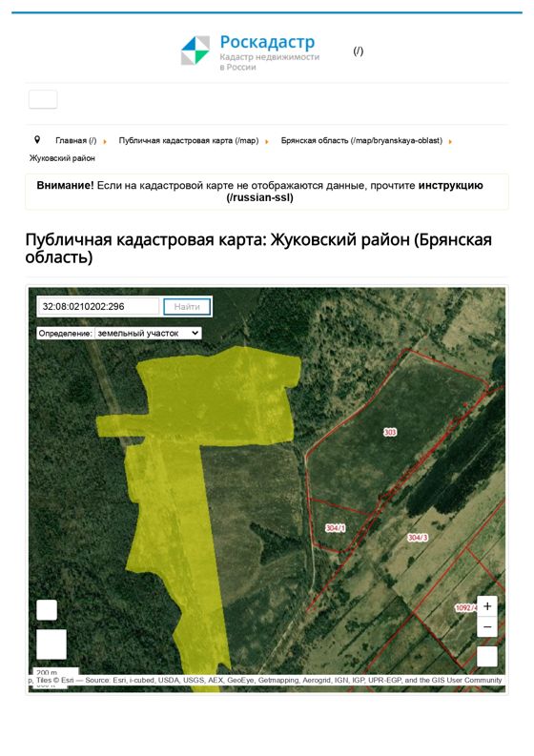This screenshot has height=756, width=534.
Task: Open the blank menu button under header
Action: [x=43, y=99]
